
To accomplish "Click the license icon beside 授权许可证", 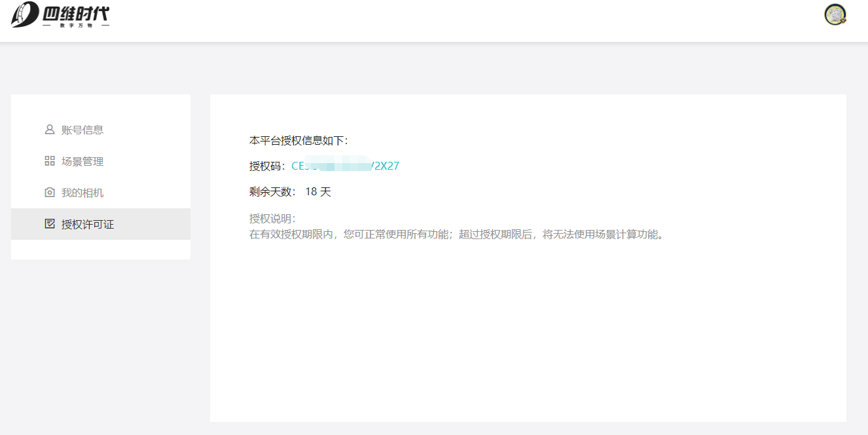I will pyautogui.click(x=49, y=224).
